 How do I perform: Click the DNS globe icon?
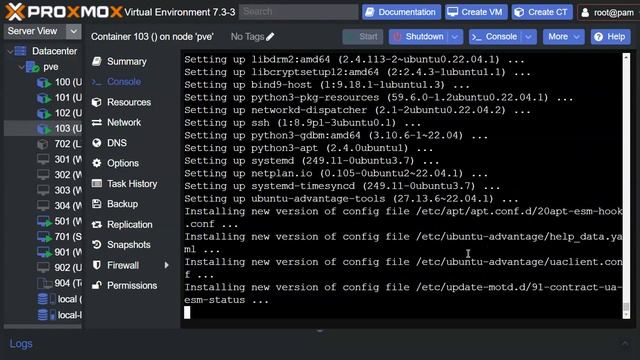click(97, 143)
